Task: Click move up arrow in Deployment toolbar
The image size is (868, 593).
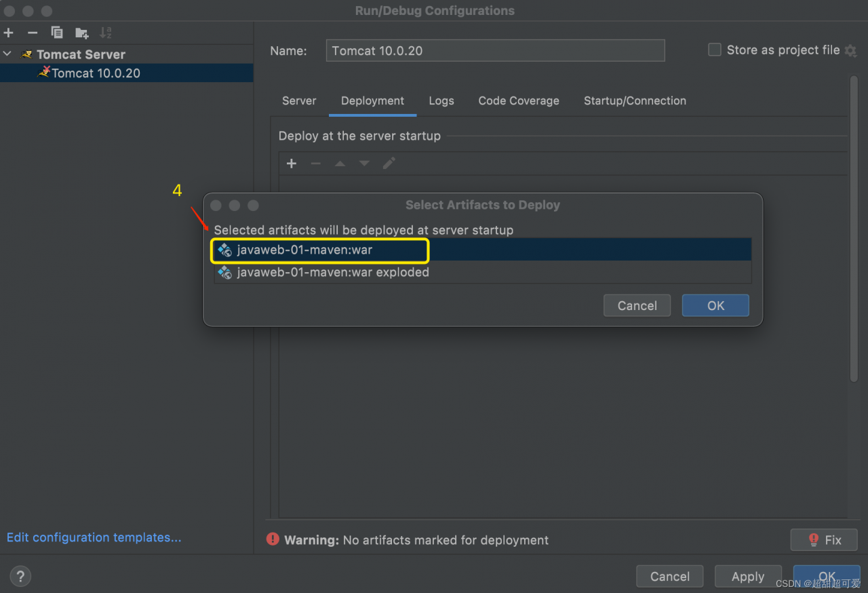Action: click(x=340, y=164)
